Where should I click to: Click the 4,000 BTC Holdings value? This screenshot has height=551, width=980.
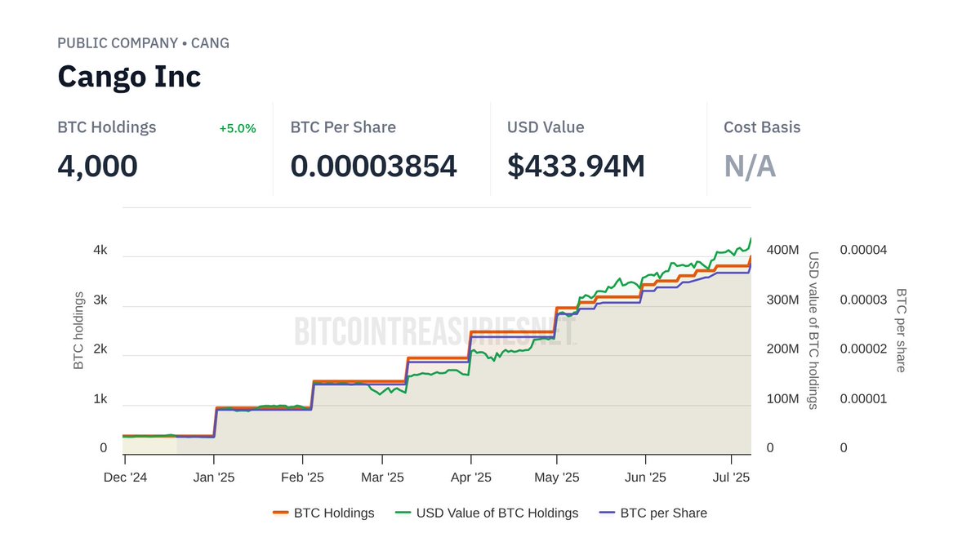(97, 166)
